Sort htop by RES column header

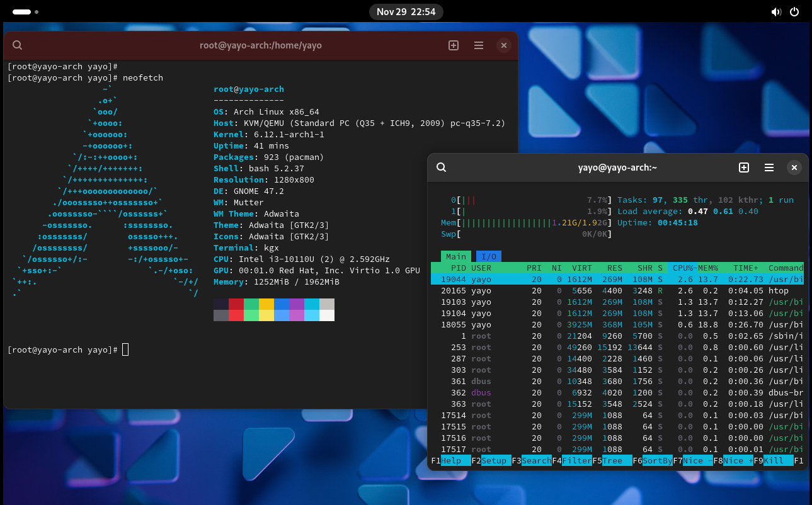point(615,268)
